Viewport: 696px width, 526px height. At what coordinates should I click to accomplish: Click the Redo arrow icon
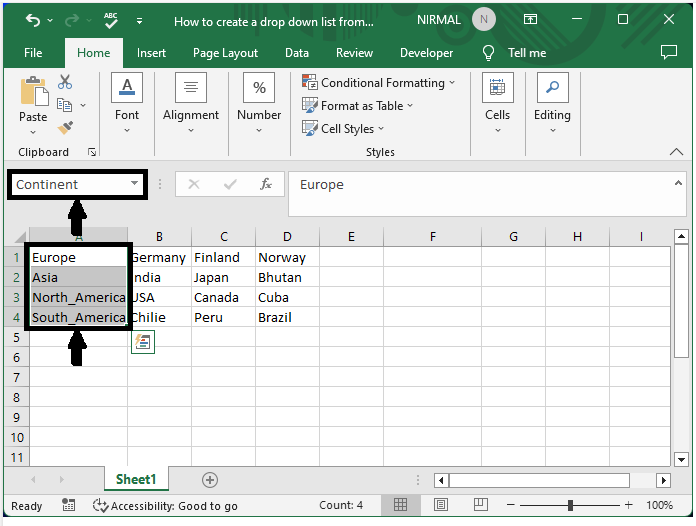(72, 20)
